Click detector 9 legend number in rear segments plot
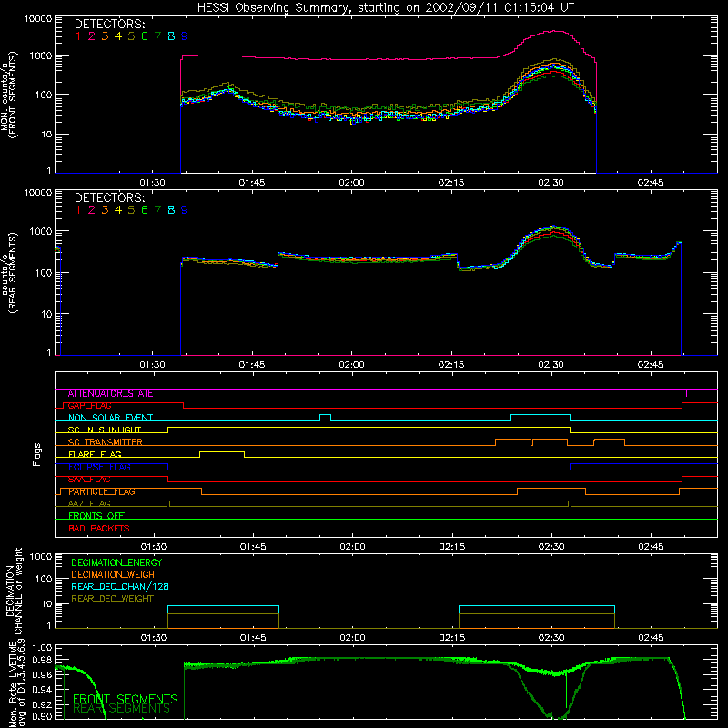Screen dimensions: 728x728 [x=185, y=210]
